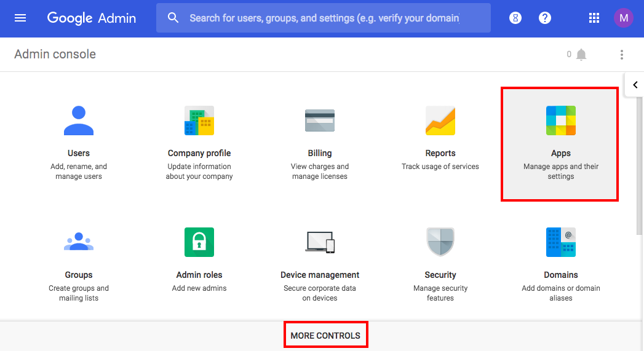Open the account avatar M

coord(624,18)
